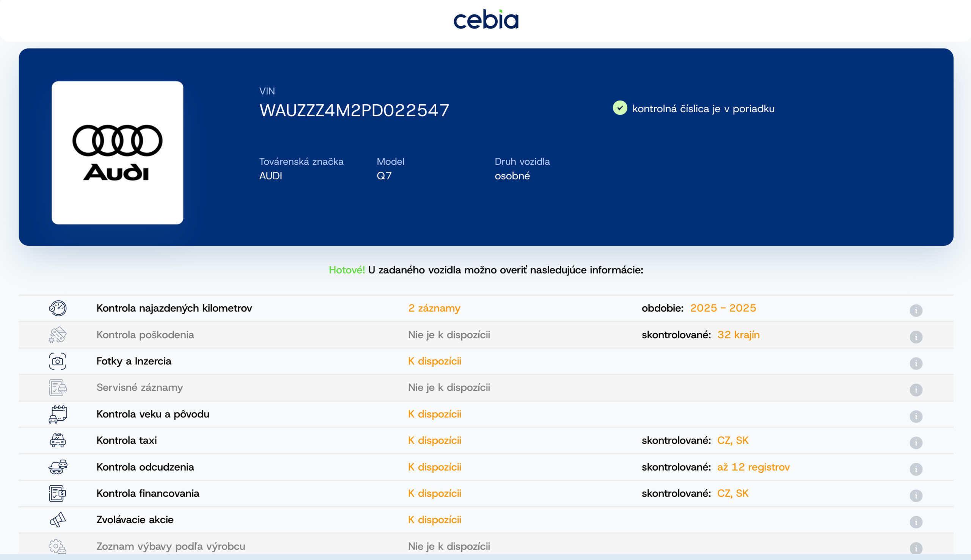
Task: Show info for the Kontrola poškodenia row
Action: 916,337
